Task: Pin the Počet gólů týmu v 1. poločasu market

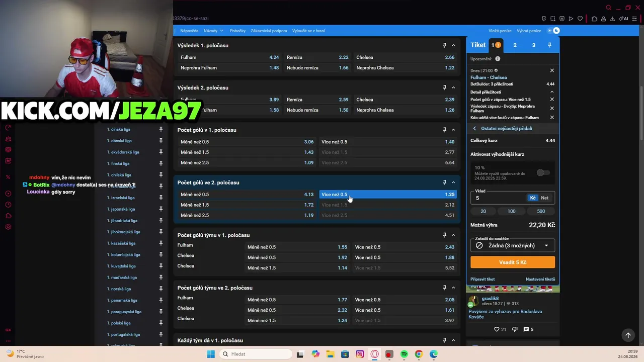Action: [444, 235]
